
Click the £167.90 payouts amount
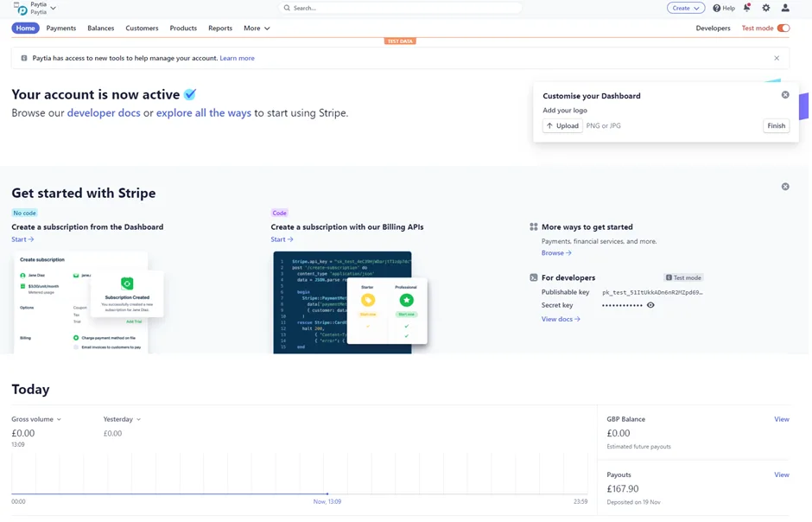[x=623, y=489]
